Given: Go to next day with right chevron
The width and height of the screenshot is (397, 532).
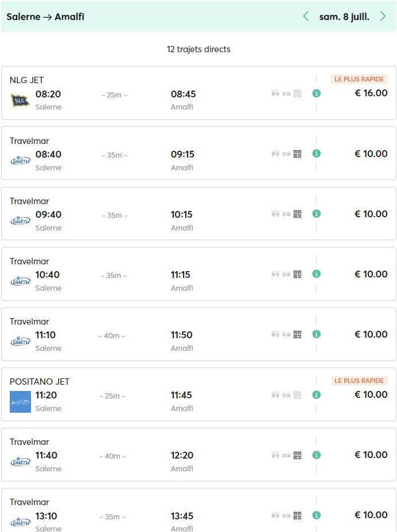Looking at the screenshot, I should tap(383, 16).
